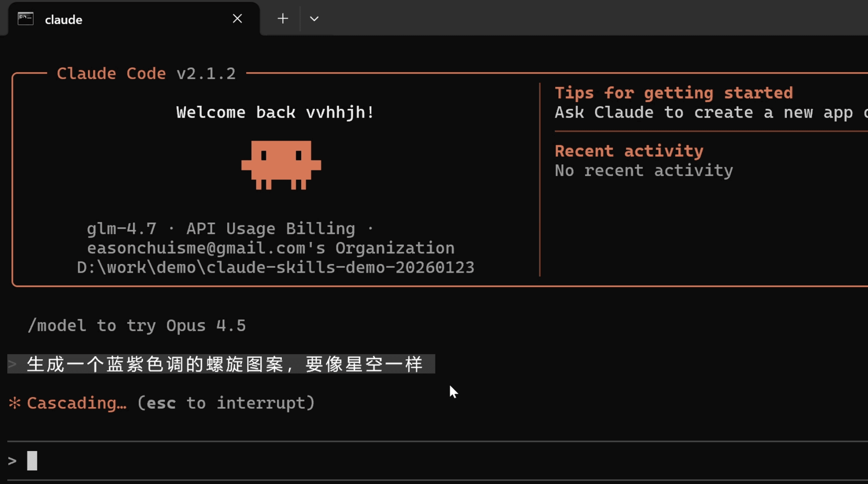This screenshot has height=484, width=868.
Task: Close the claude terminal tab
Action: click(237, 19)
